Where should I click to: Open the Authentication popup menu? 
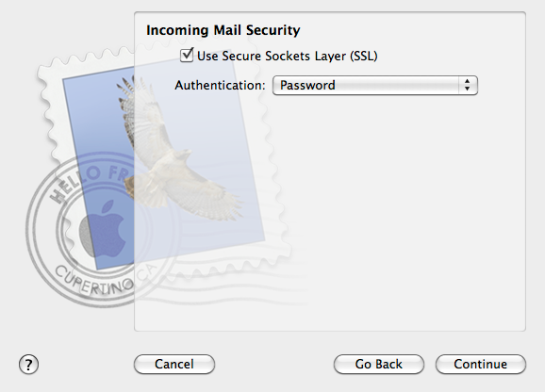tap(375, 86)
